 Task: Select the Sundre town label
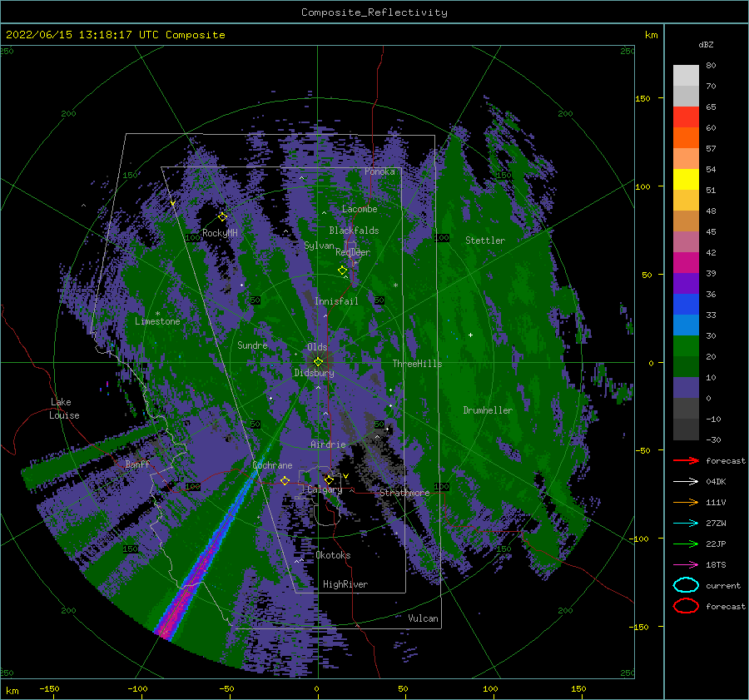click(252, 345)
